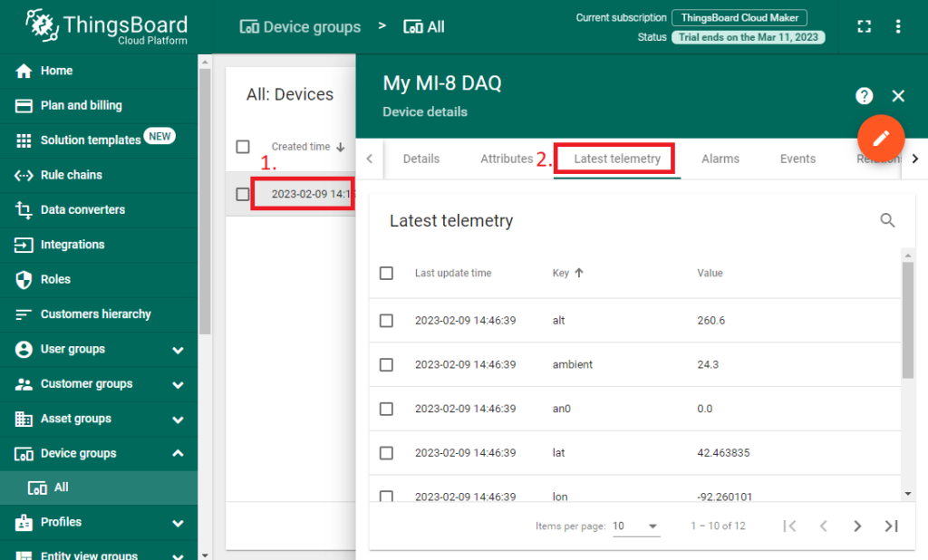Switch to the Alarms tab
Screen dimensions: 928x560
pos(720,159)
